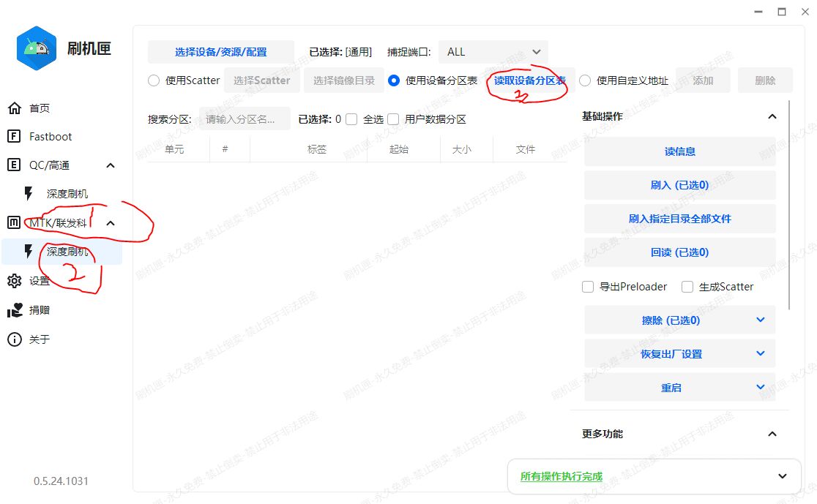Check the 全选 checkbox
The width and height of the screenshot is (817, 504).
tap(351, 119)
